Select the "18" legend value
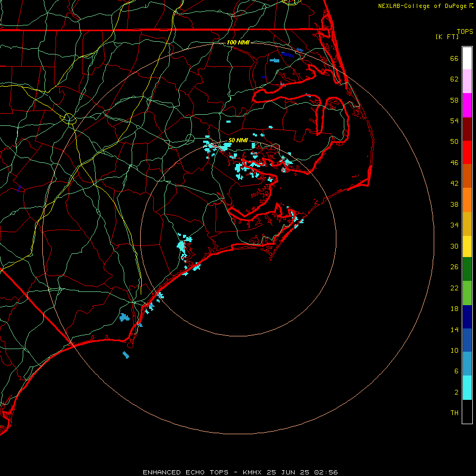The height and width of the screenshot is (476, 476). tap(454, 309)
